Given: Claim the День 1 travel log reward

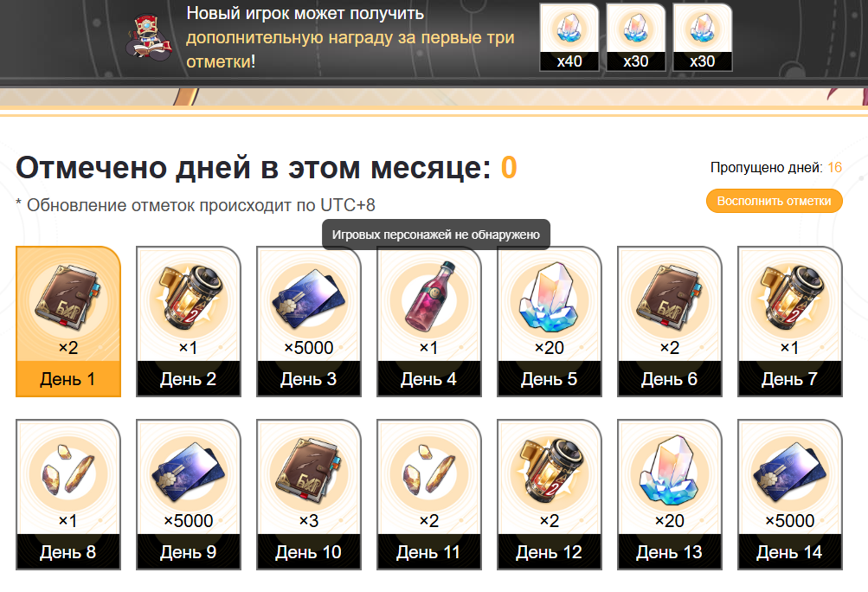Looking at the screenshot, I should pos(68,322).
